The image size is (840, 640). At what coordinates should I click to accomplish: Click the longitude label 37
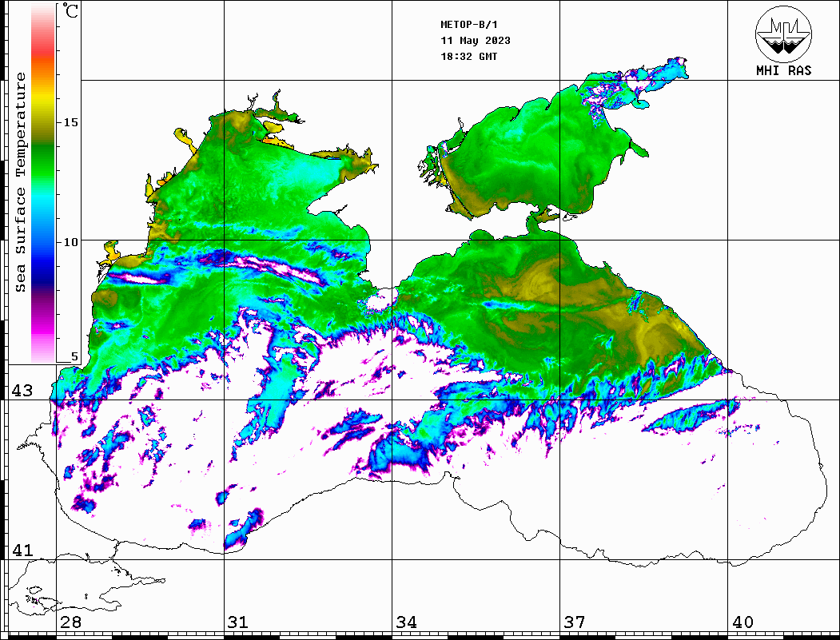575,622
